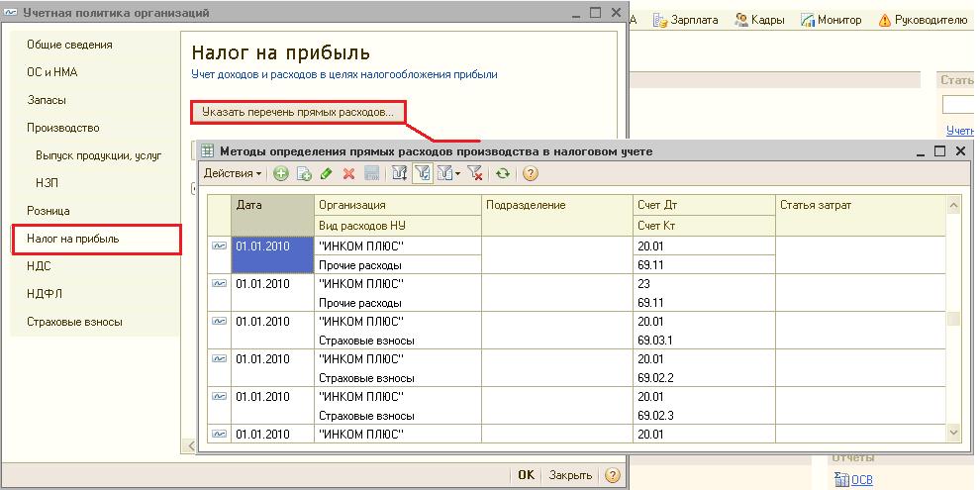Image resolution: width=980 pixels, height=490 pixels.
Task: Select row icon of record with 69.11 and 23
Action: (219, 283)
